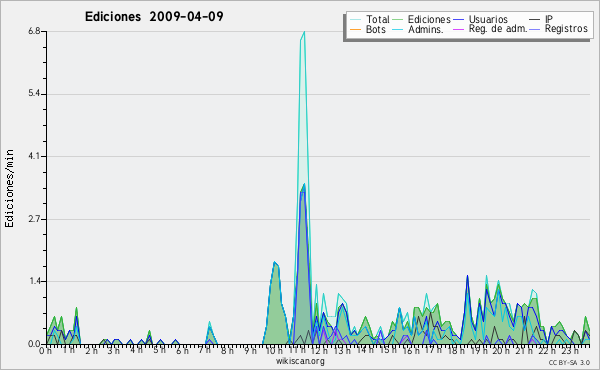The image size is (600, 370).
Task: Click the 6.8 y-axis value
Action: click(x=34, y=31)
